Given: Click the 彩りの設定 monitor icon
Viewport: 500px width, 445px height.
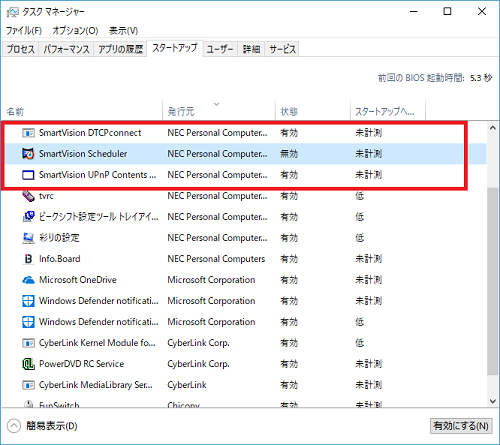Looking at the screenshot, I should tap(28, 238).
